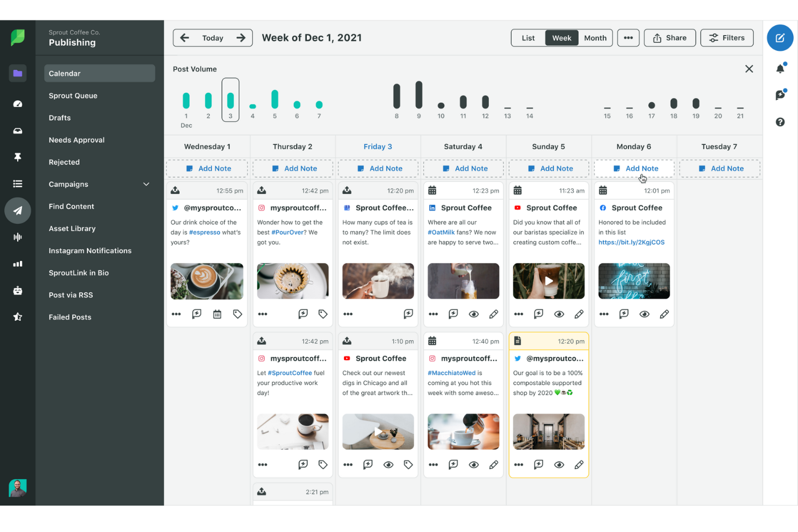Open neon sign image thumbnail
This screenshot has height=532, width=798.
(634, 281)
